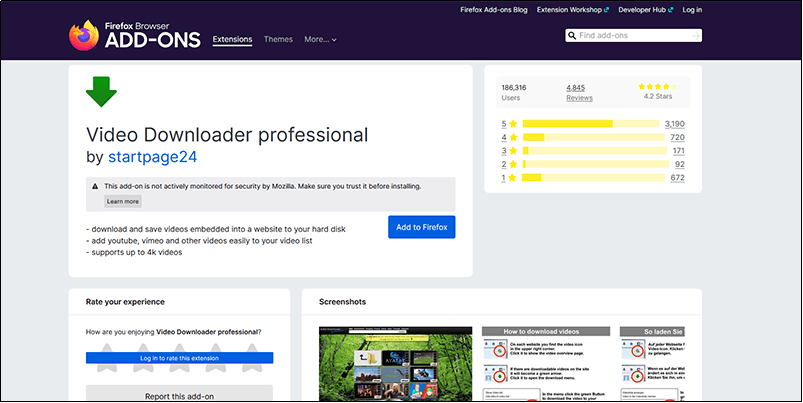
Task: Open the green forest screenshot thumbnail
Action: tap(395, 364)
